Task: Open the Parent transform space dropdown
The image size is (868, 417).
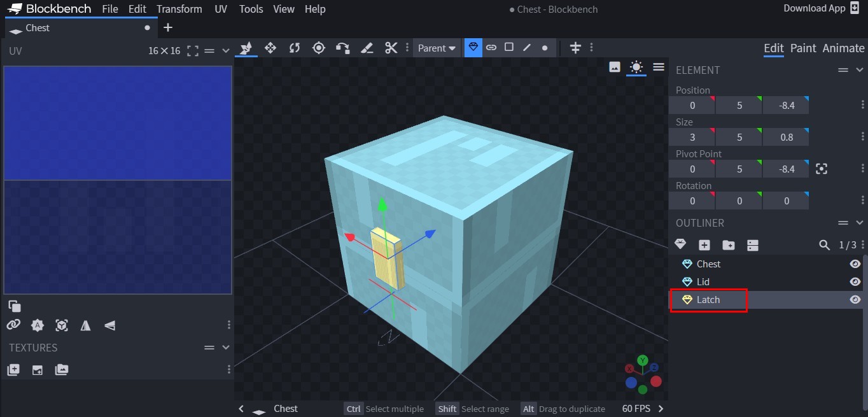Action: click(x=437, y=48)
